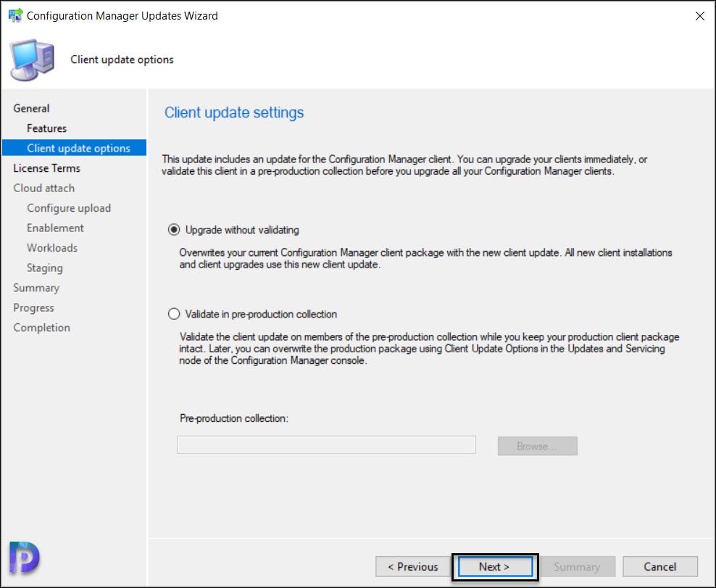716x588 pixels.
Task: Go back with the Previous button
Action: tap(413, 566)
